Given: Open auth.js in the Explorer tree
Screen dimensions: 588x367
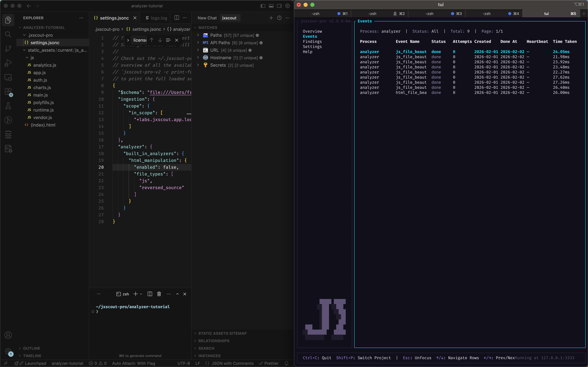Looking at the screenshot, I should coord(40,80).
